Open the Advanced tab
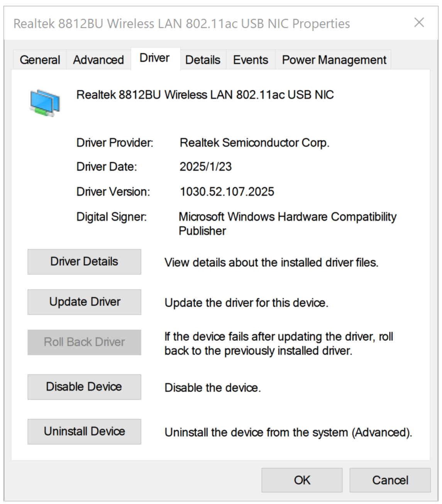Image resolution: width=442 pixels, height=504 pixels. (98, 60)
